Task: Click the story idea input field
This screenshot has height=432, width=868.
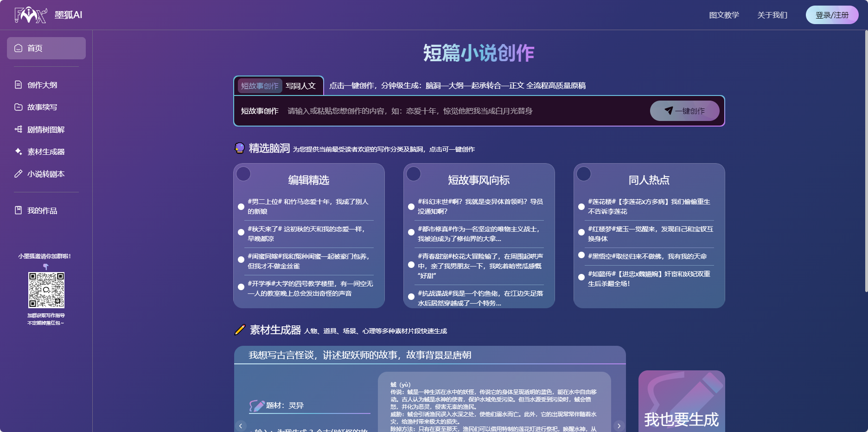Action: click(464, 111)
